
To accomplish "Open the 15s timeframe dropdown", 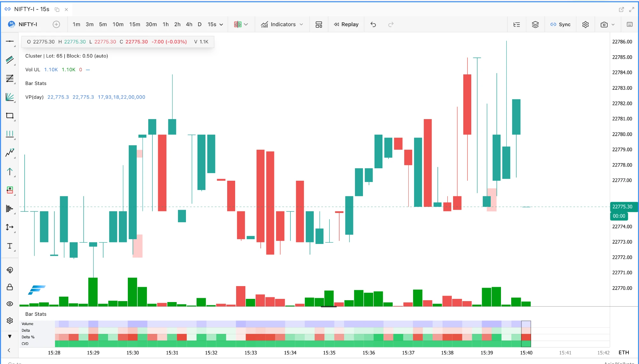I will click(x=215, y=24).
